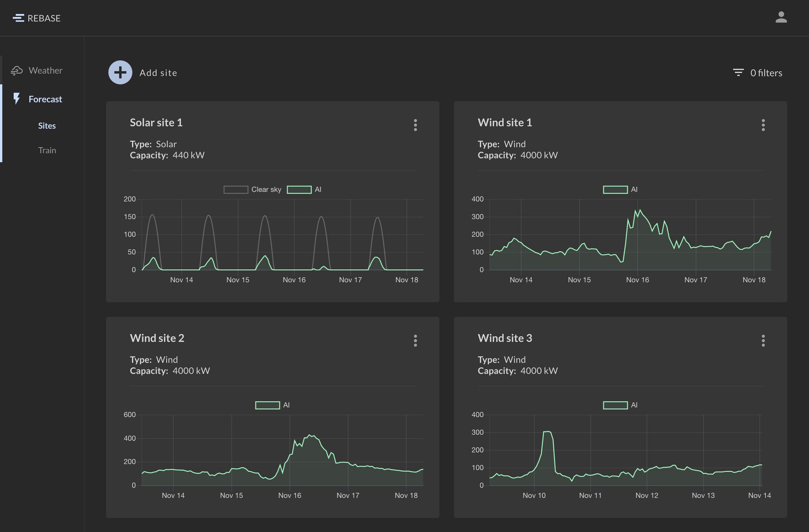Click the three-dot menu on Wind site 3
The height and width of the screenshot is (532, 809).
763,340
